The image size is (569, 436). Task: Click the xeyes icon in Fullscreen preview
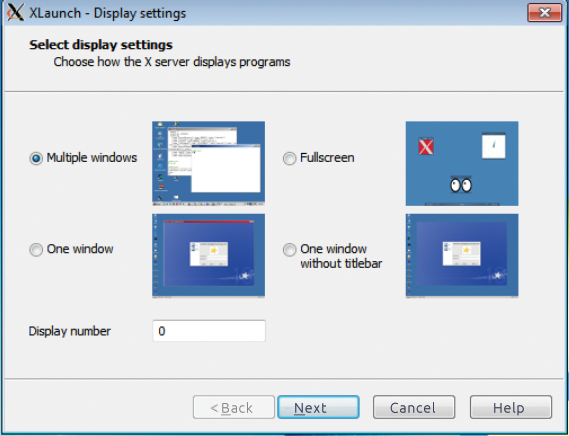pyautogui.click(x=461, y=185)
